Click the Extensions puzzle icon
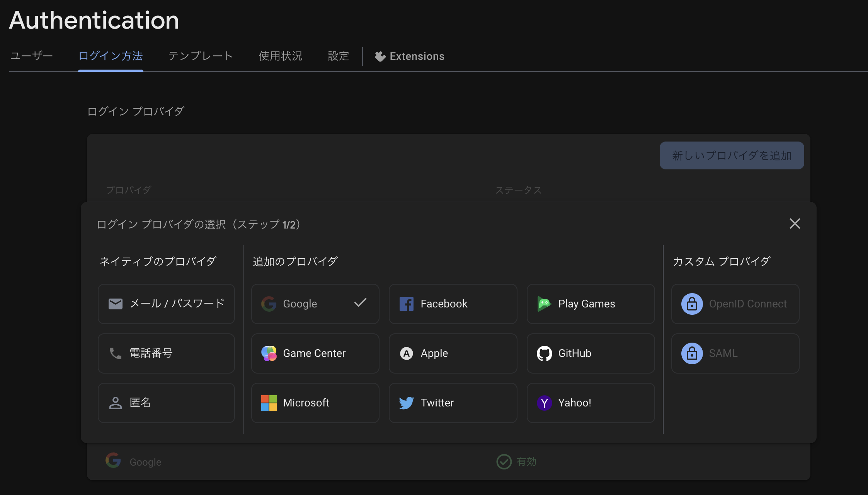Image resolution: width=868 pixels, height=495 pixels. coord(380,56)
